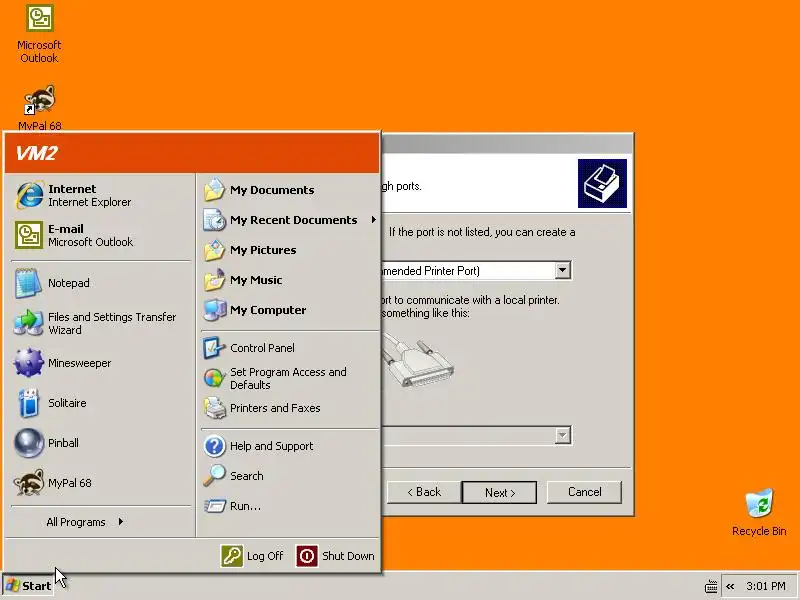Click the VM2 user name header
800x600 pixels.
pos(36,153)
